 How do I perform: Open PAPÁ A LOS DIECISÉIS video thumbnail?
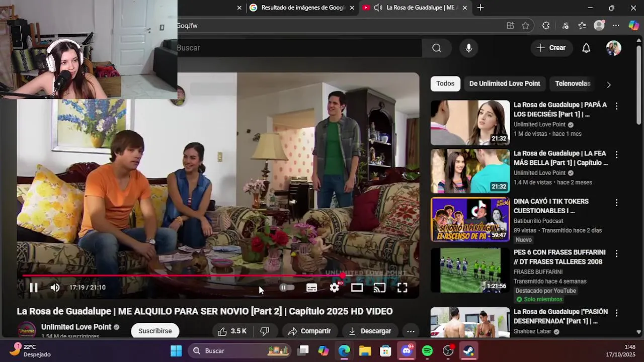470,123
